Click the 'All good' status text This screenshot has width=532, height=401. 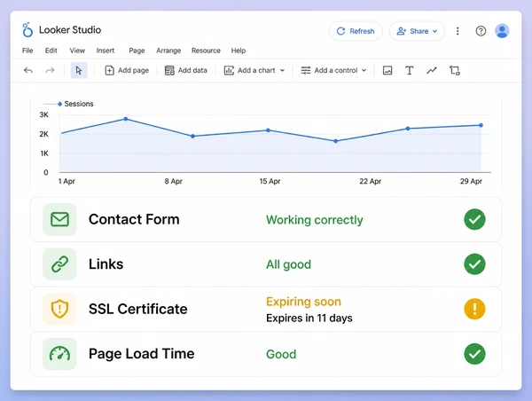[x=288, y=264]
